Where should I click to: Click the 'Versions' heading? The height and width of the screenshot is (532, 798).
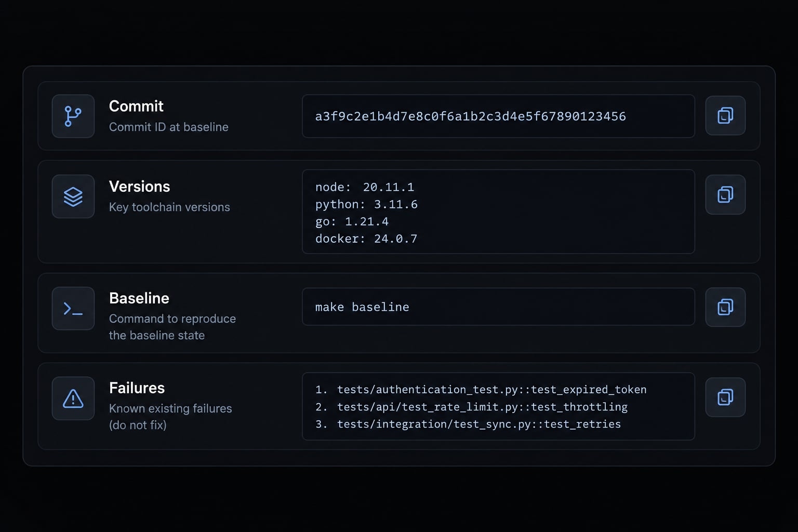[139, 187]
